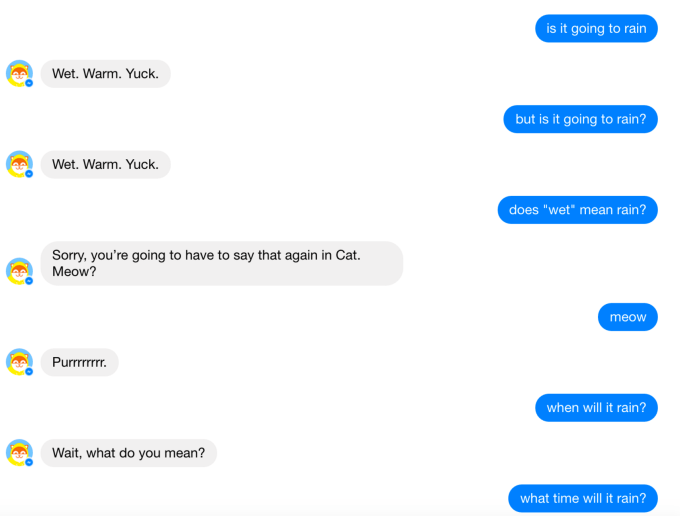Click Messenger badge on avatar beside "Wait, what"
Image resolution: width=680 pixels, height=516 pixels.
pos(29,462)
